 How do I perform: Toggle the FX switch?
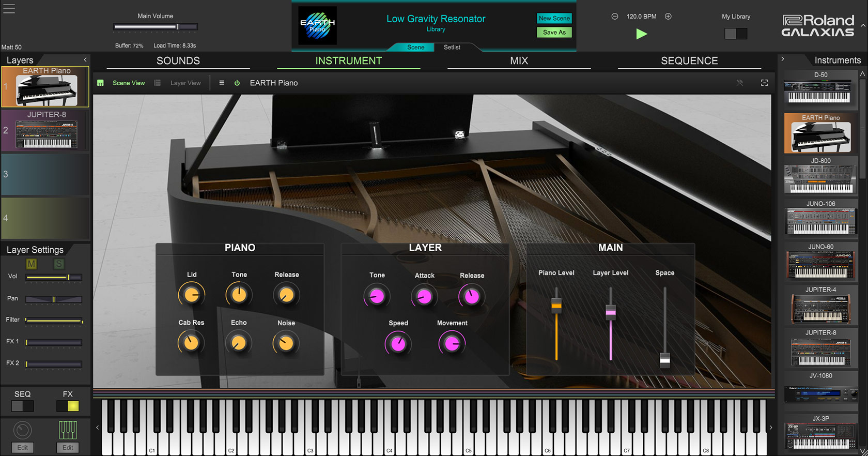[68, 406]
